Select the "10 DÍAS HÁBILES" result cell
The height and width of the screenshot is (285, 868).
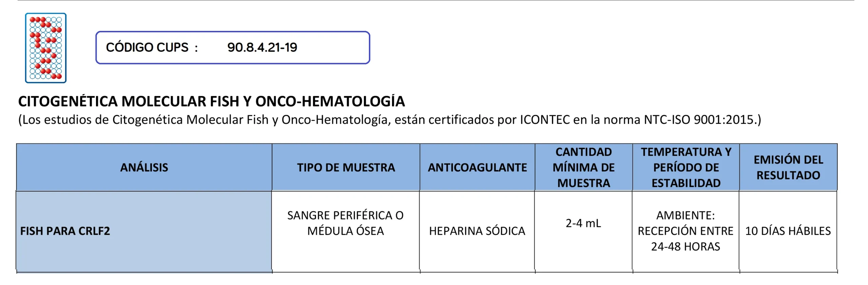(x=788, y=231)
